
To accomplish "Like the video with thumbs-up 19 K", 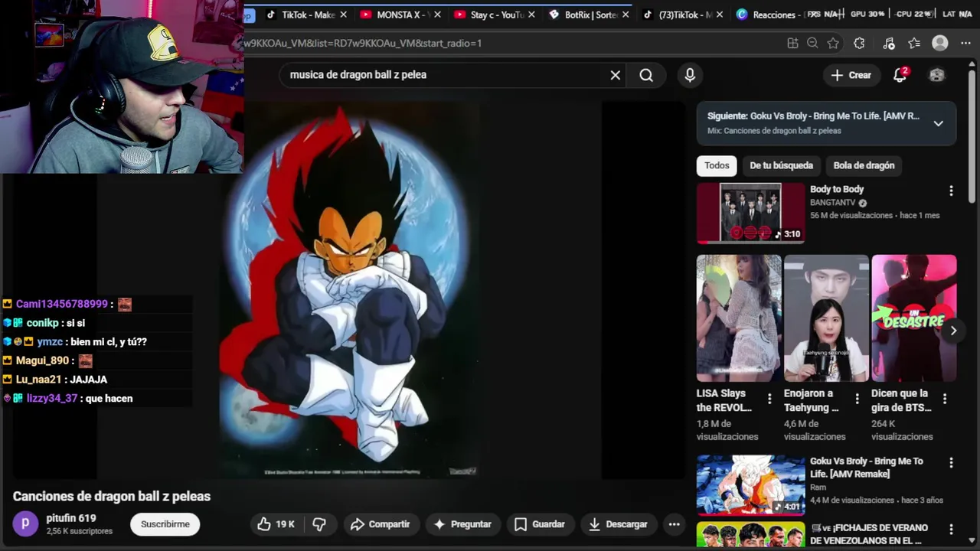I will coord(276,524).
